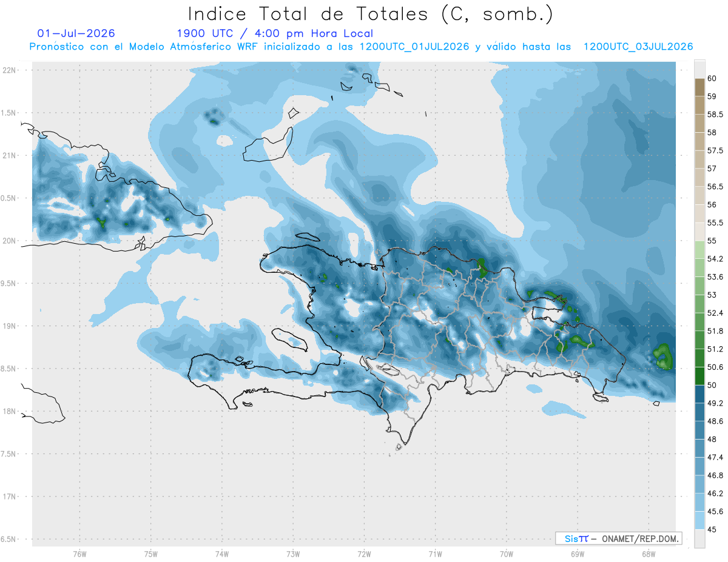Click the '49.2' value on the color scale
Viewport: 728px width, 562px height.
click(x=715, y=403)
